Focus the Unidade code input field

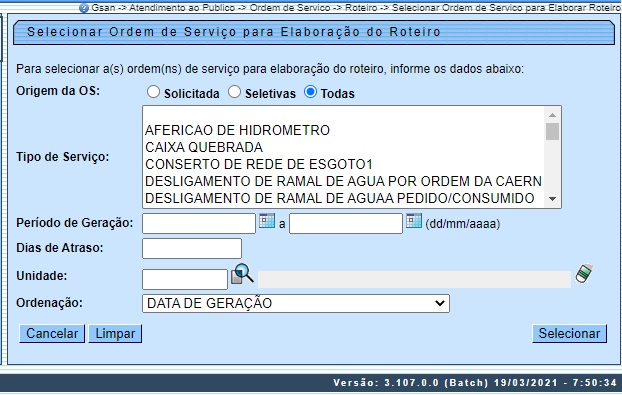pos(185,279)
